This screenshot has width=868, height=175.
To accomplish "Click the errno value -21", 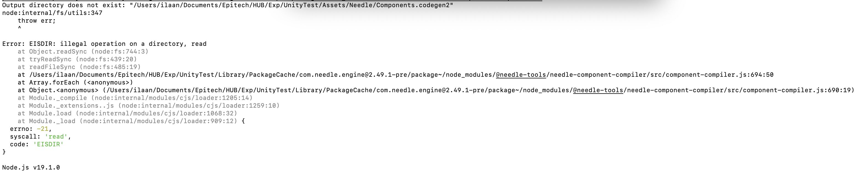I will pos(42,129).
